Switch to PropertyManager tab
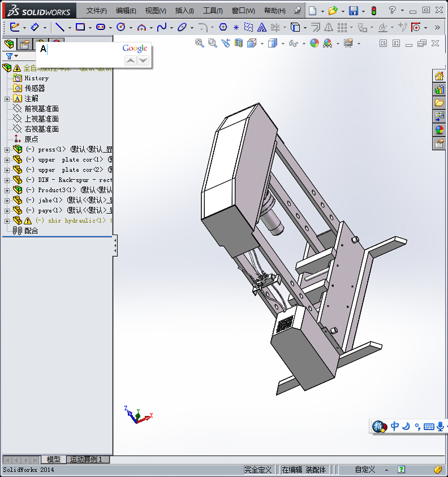The height and width of the screenshot is (477, 448). [x=24, y=45]
